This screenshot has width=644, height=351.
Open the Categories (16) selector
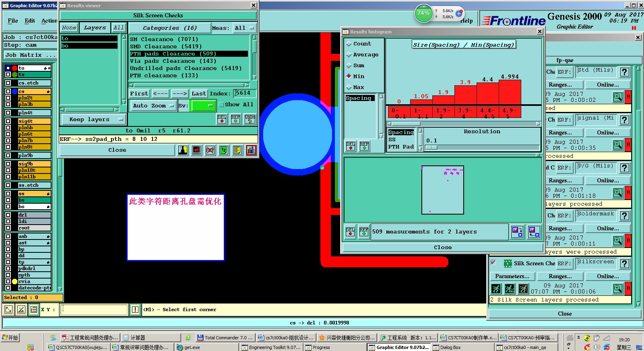pyautogui.click(x=170, y=28)
